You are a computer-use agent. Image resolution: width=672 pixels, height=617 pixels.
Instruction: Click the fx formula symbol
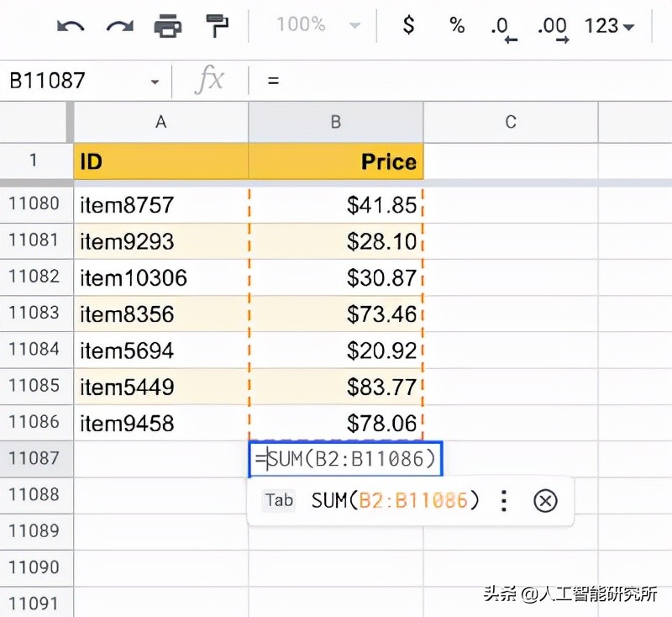click(x=212, y=80)
